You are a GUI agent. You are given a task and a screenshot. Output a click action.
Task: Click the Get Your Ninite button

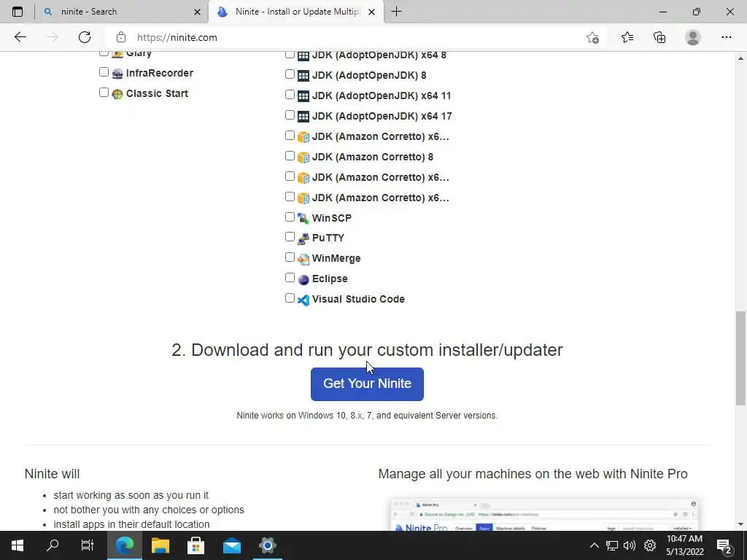coord(367,384)
